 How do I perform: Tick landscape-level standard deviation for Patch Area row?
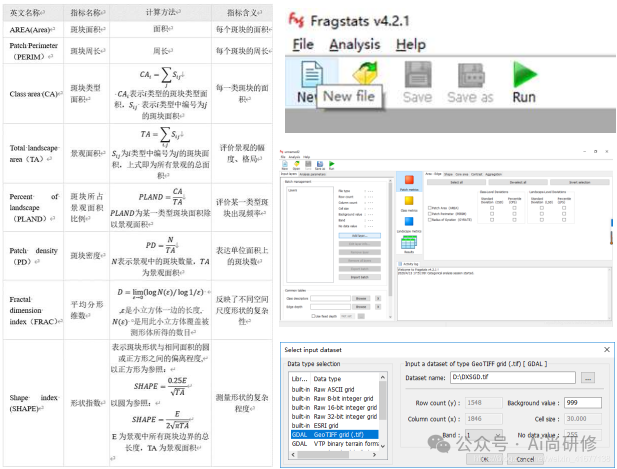tap(542, 208)
